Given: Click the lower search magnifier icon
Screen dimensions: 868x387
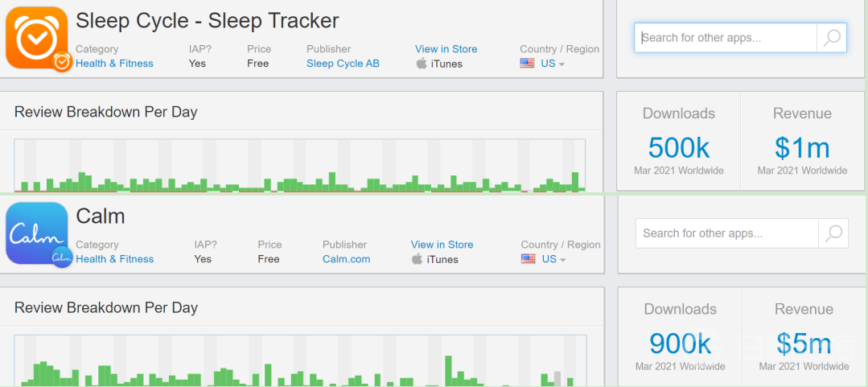Looking at the screenshot, I should (x=833, y=233).
